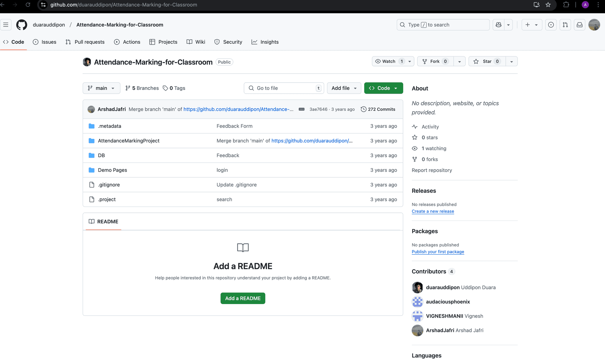
Task: Expand the Watch notification options arrow
Action: coord(410,61)
